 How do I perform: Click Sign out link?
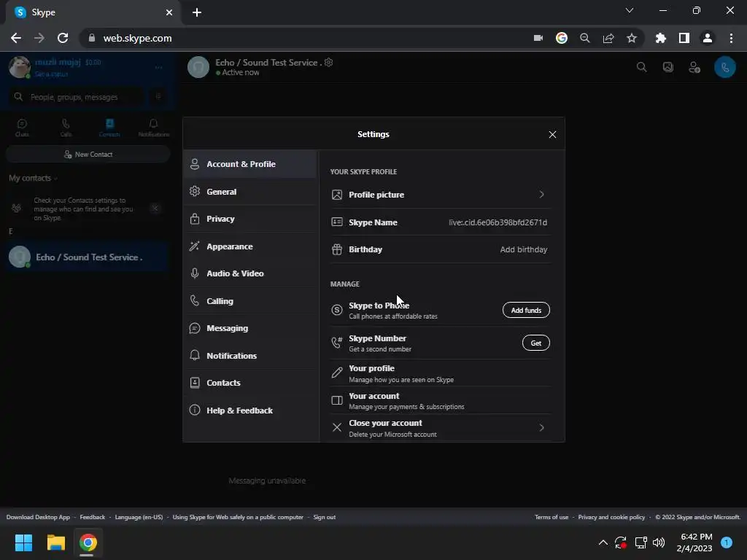click(325, 517)
